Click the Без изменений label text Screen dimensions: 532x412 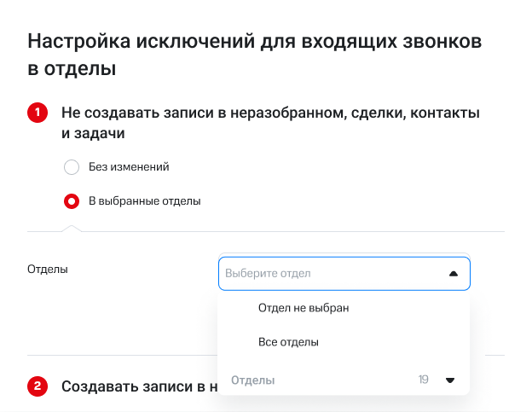click(x=129, y=167)
